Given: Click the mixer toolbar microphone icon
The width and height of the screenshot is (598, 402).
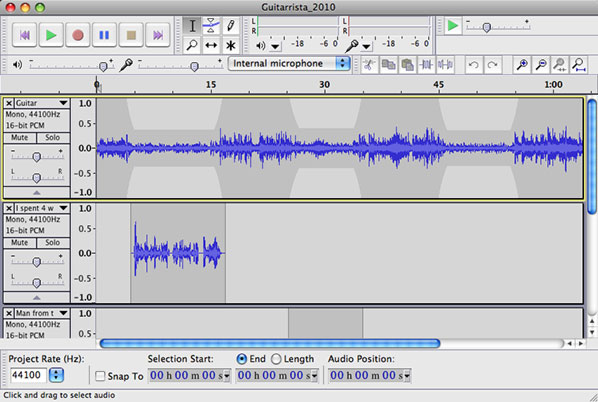Looking at the screenshot, I should click(x=125, y=65).
